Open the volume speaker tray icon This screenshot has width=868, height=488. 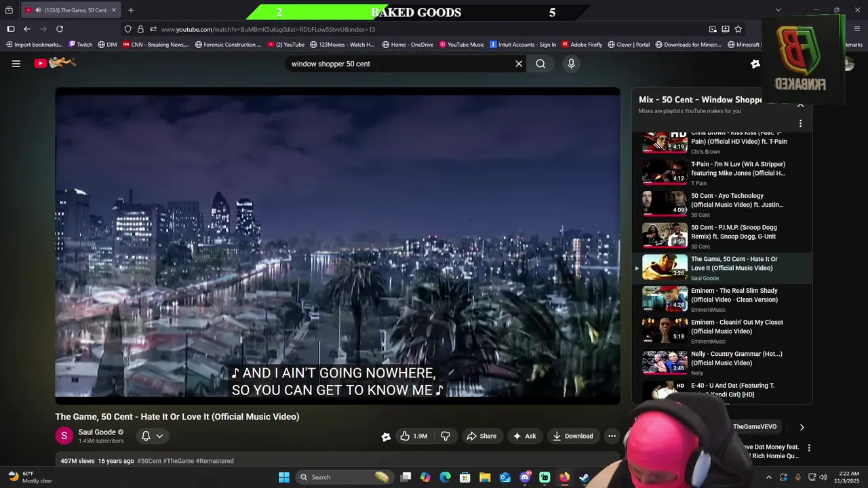pos(823,477)
